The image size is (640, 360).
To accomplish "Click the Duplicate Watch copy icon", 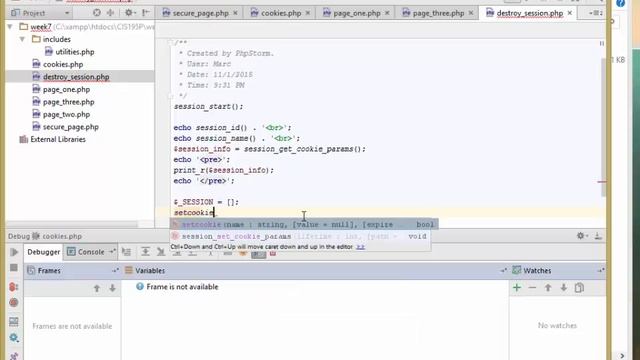I will click(579, 288).
